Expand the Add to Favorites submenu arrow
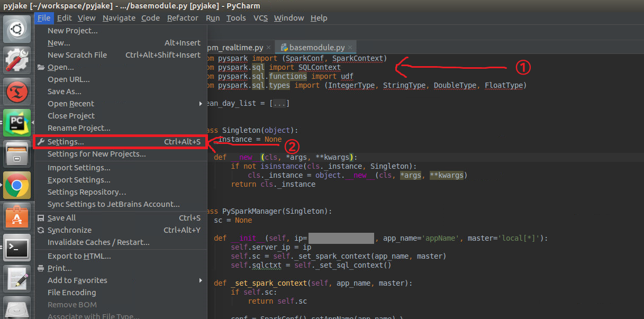This screenshot has width=644, height=319. coord(201,280)
